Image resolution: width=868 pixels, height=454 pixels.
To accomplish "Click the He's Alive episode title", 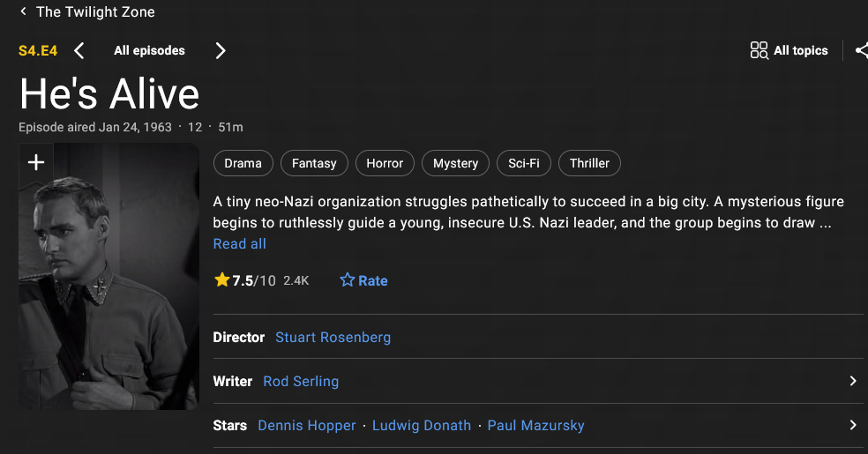I will (x=109, y=93).
